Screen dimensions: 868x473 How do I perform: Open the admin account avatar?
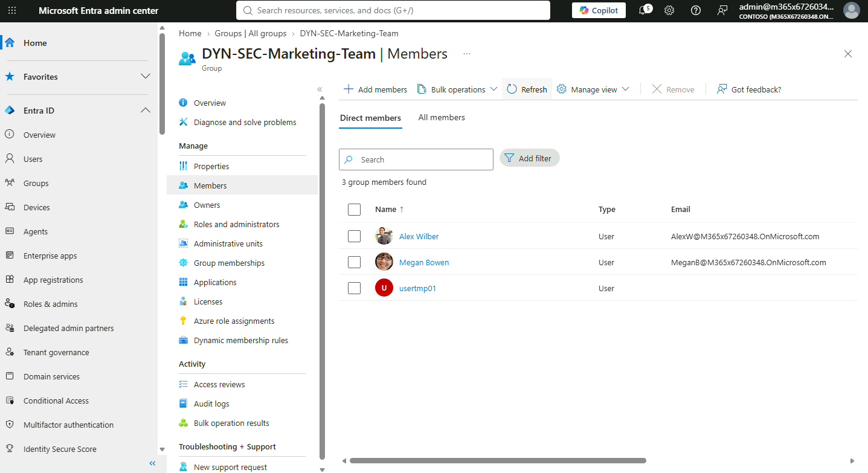click(851, 10)
